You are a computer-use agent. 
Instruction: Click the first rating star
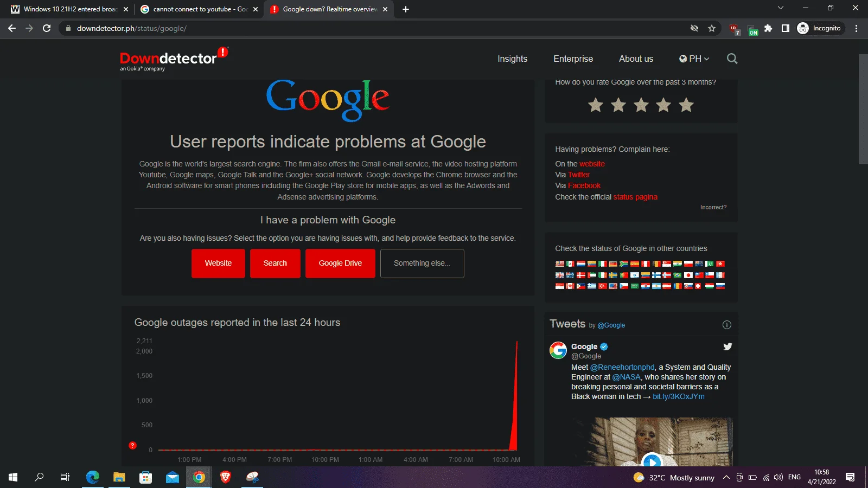pos(596,105)
